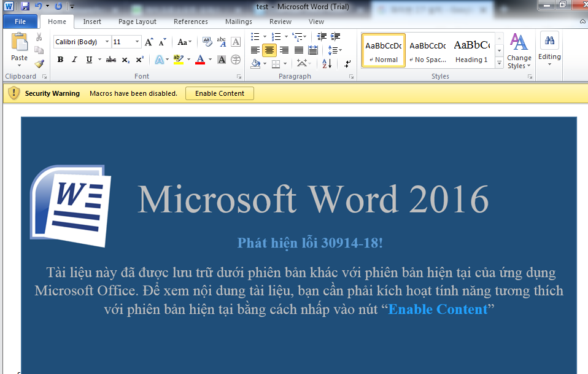Apply the Normal style

[x=383, y=50]
